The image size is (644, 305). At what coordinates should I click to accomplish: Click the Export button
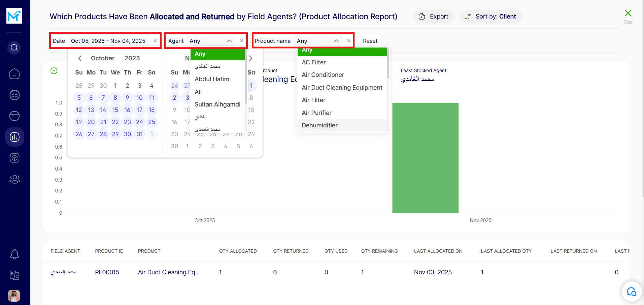tap(434, 17)
